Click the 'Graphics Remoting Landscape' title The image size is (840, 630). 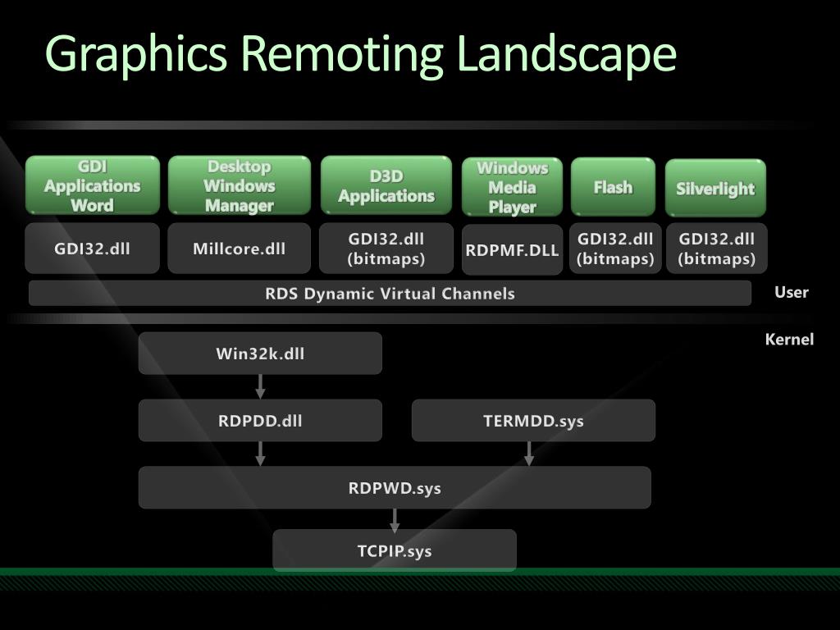tap(361, 55)
